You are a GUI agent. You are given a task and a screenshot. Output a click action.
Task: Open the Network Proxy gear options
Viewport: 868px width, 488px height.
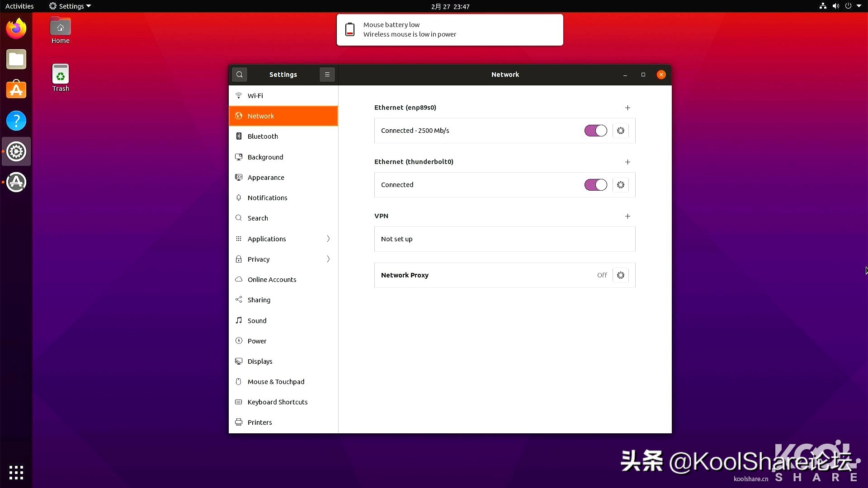(620, 275)
